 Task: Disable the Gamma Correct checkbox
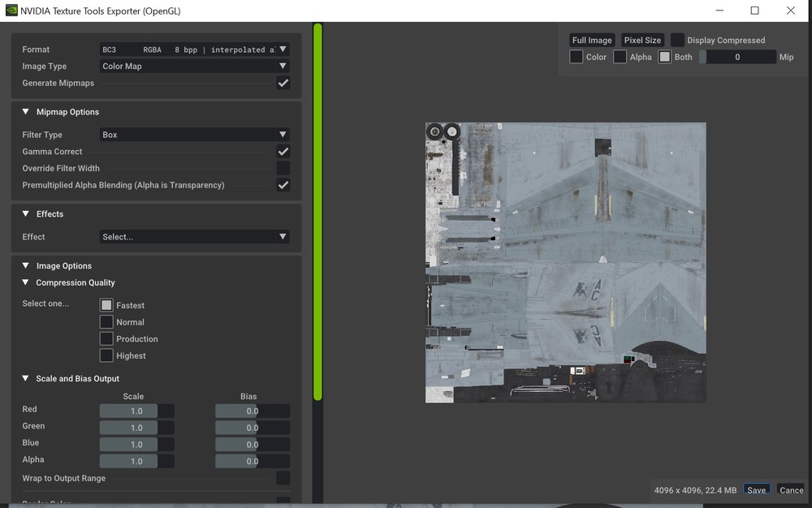(283, 152)
